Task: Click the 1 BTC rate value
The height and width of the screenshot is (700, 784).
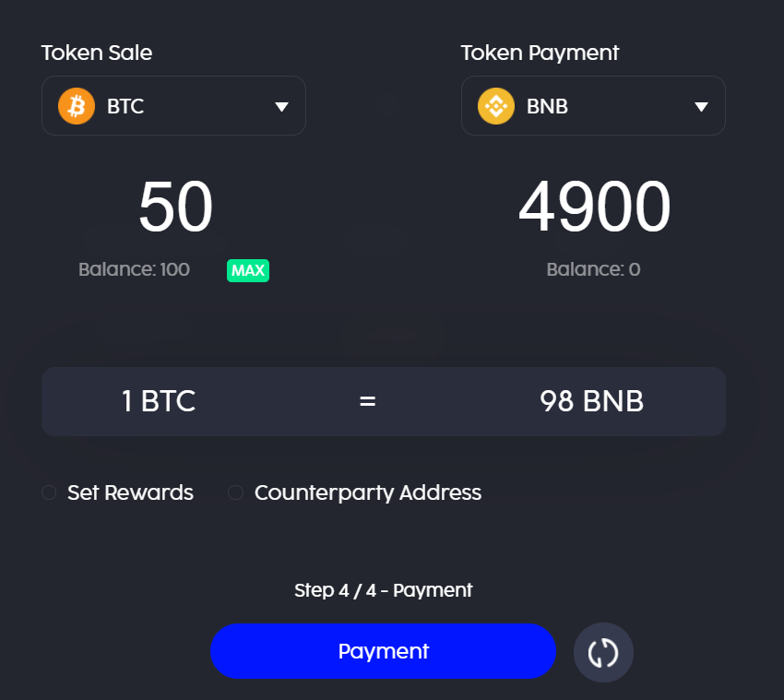Action: coord(159,401)
